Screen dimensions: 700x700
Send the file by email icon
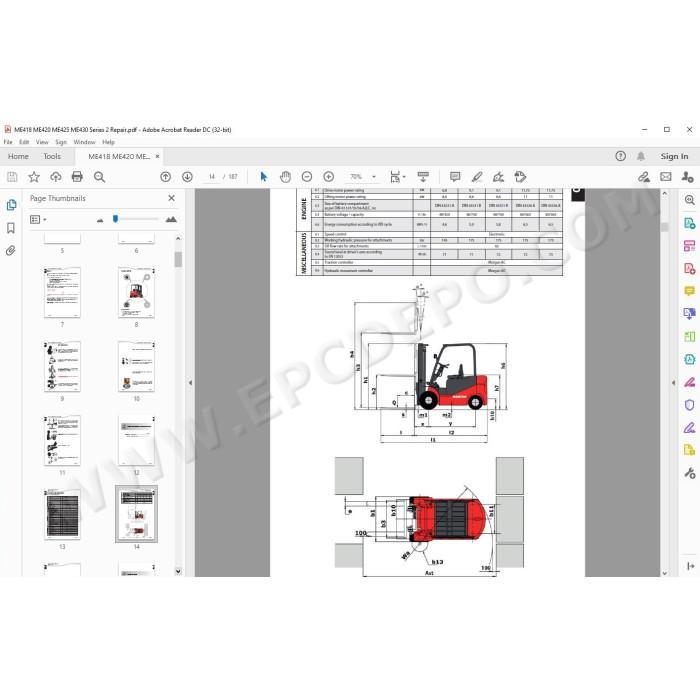pos(666,177)
